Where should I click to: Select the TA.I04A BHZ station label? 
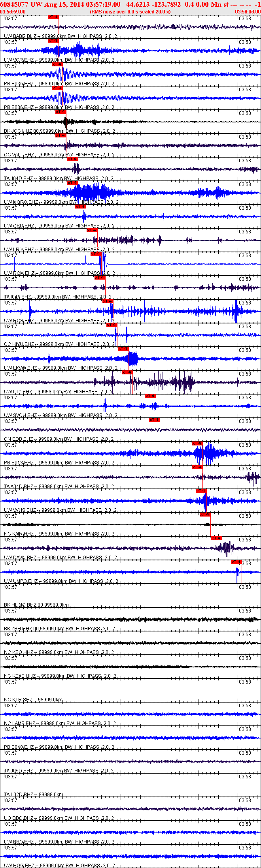click(x=58, y=297)
